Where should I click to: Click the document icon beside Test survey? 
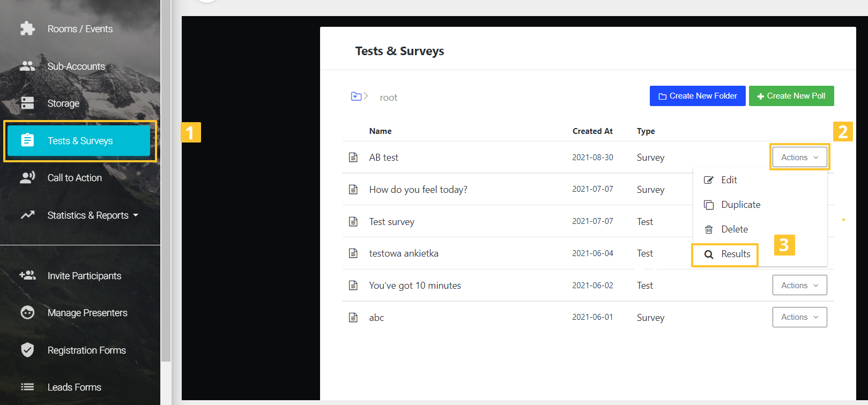coord(353,221)
